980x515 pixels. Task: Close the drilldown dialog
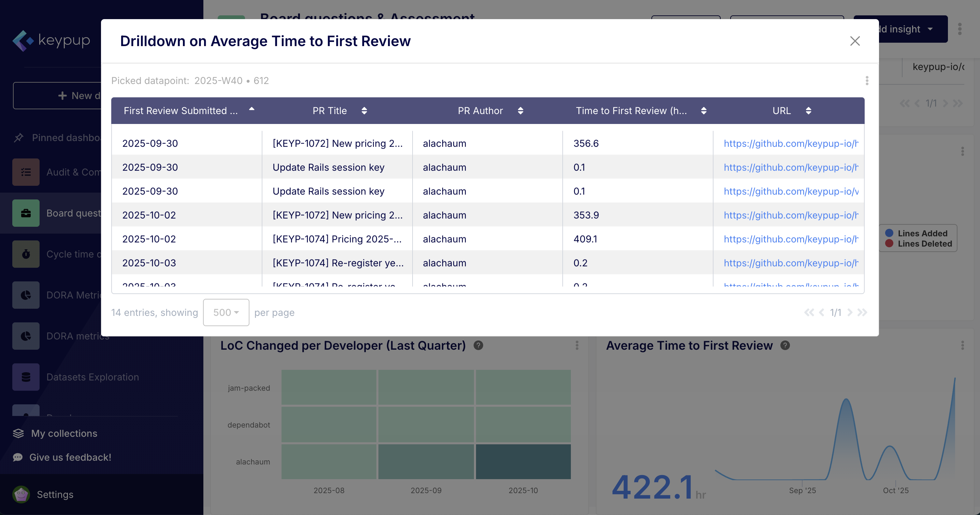tap(854, 41)
